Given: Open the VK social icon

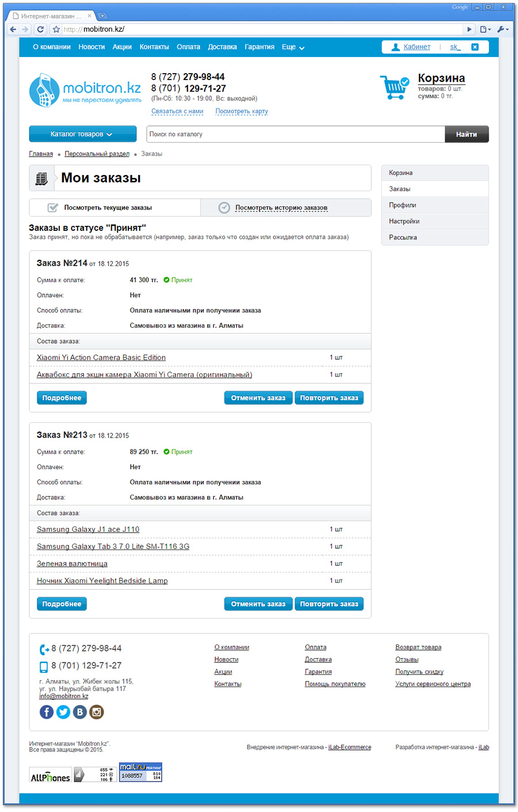Looking at the screenshot, I should 80,712.
